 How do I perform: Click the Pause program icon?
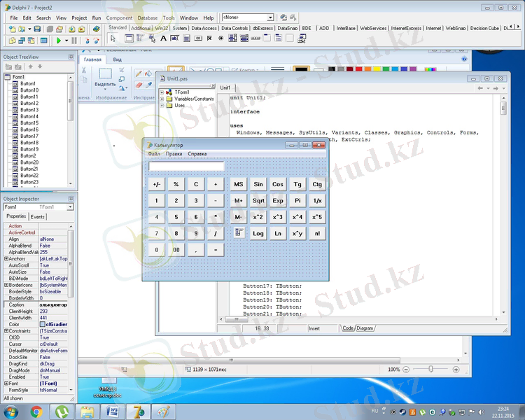click(74, 41)
